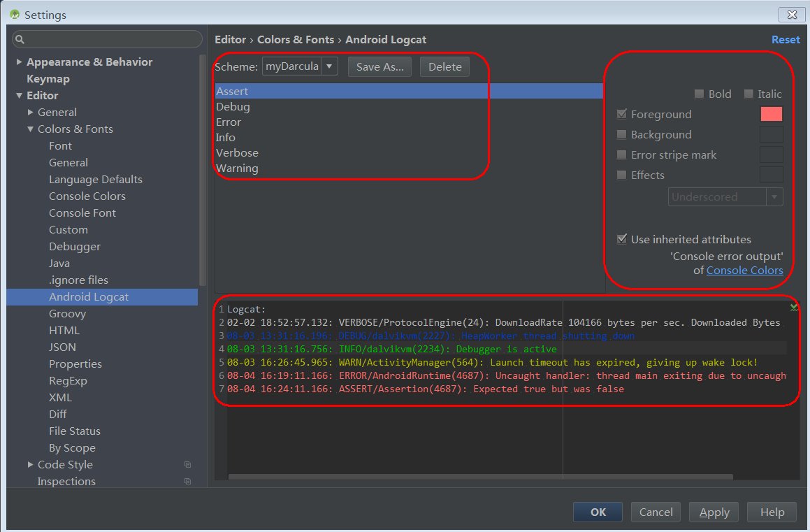Click the green check mark in the preview corner
This screenshot has height=532, width=810.
coord(793,308)
